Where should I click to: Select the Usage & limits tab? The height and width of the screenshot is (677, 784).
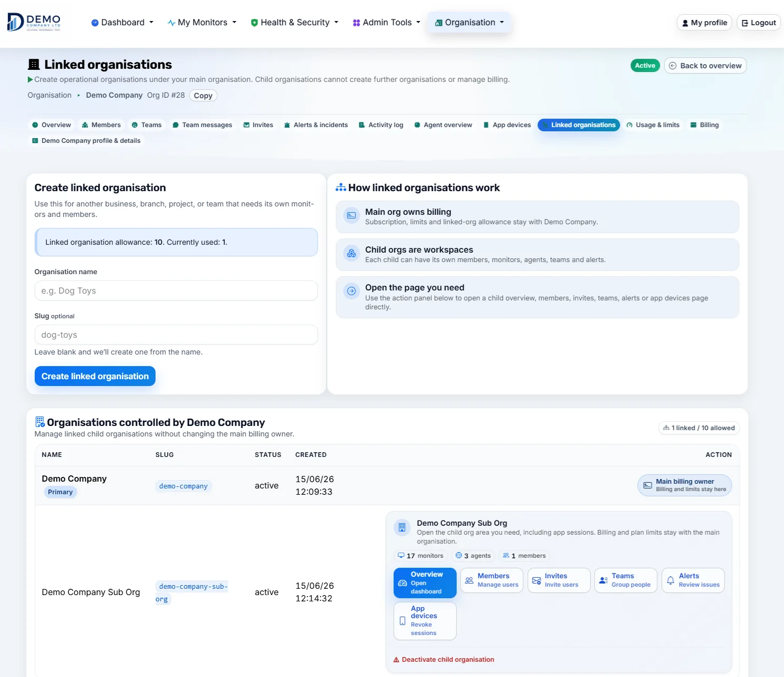coord(653,125)
